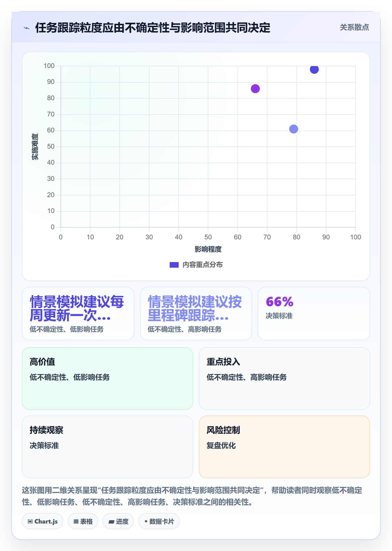Click the 复盘优化 text in 风险控制 card
This screenshot has width=392, height=551.
coord(221,445)
